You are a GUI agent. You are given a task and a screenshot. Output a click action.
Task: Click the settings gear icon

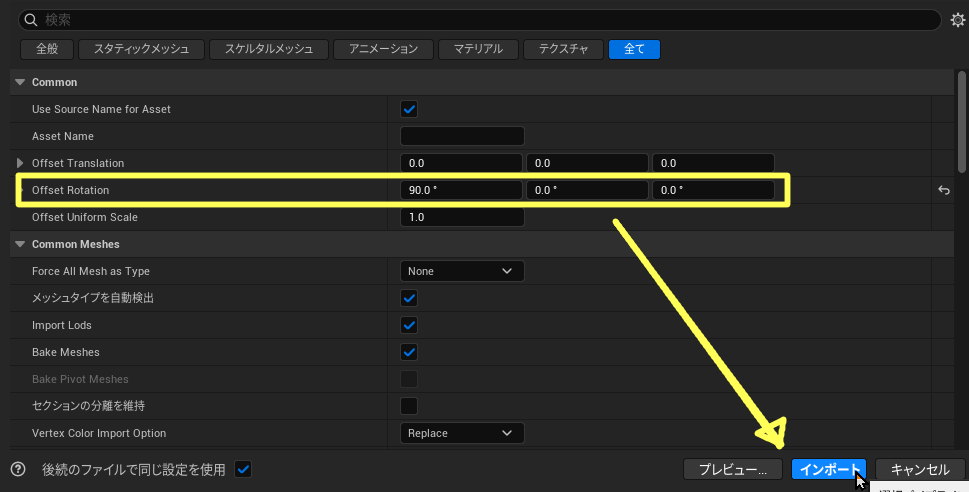(x=957, y=20)
